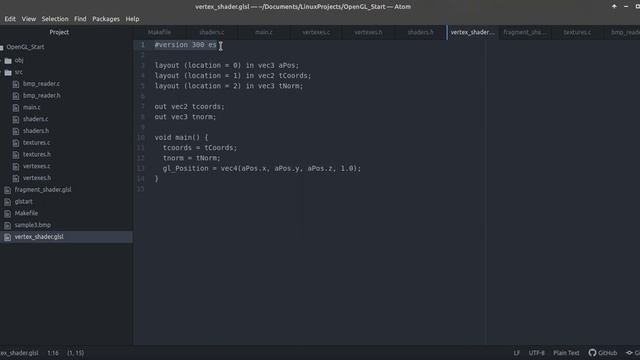Click the obj folder icon
Screen dimensions: 640x360
(8, 60)
